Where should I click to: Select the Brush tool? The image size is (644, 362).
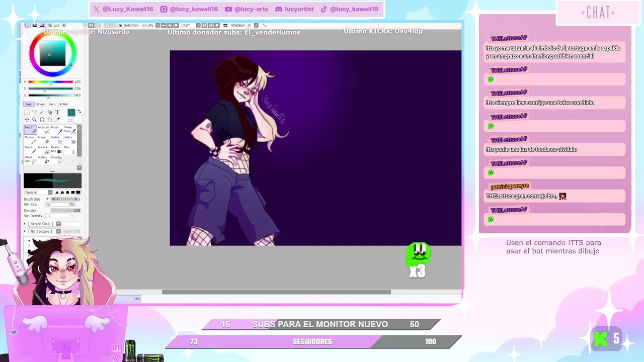click(57, 130)
